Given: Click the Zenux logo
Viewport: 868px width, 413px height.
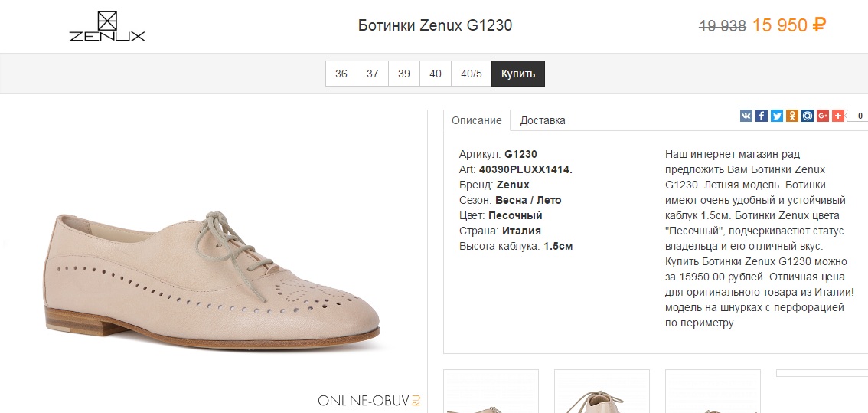Looking at the screenshot, I should 107,27.
